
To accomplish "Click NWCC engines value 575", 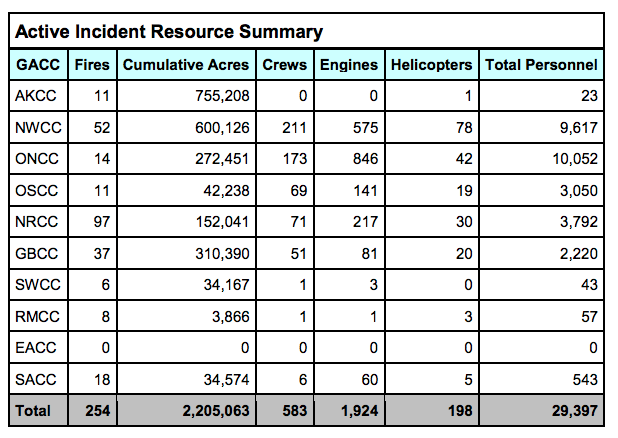I will pyautogui.click(x=365, y=127).
